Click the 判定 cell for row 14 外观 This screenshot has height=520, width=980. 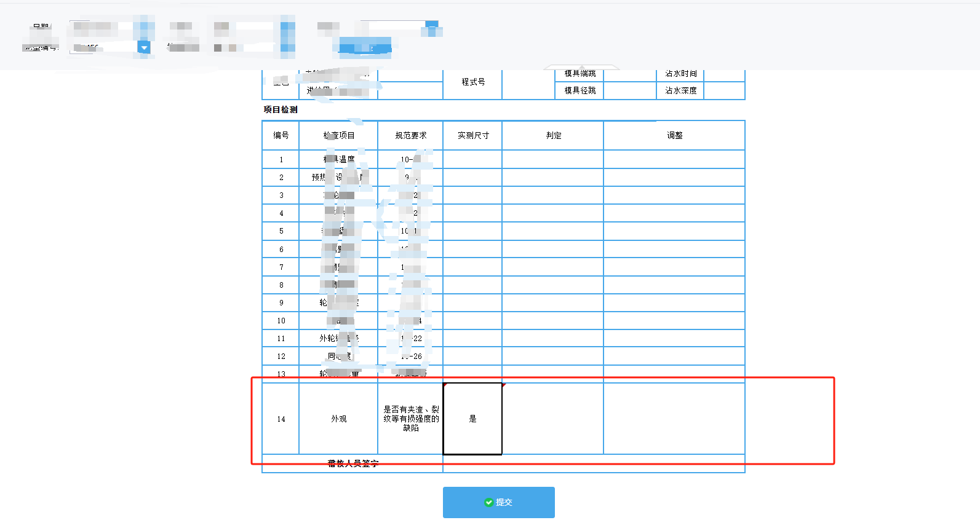point(552,419)
